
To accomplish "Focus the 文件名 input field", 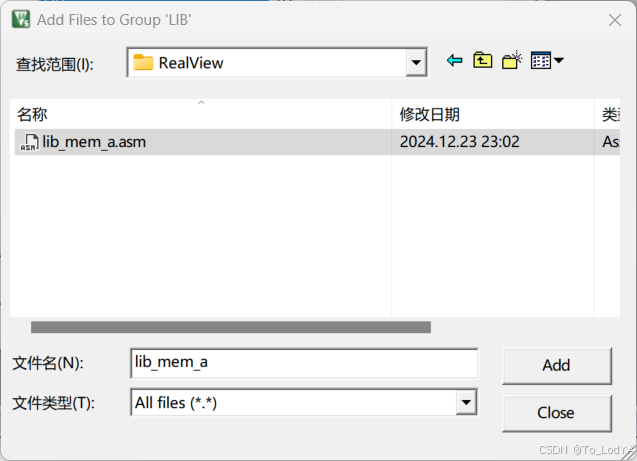I will point(304,363).
